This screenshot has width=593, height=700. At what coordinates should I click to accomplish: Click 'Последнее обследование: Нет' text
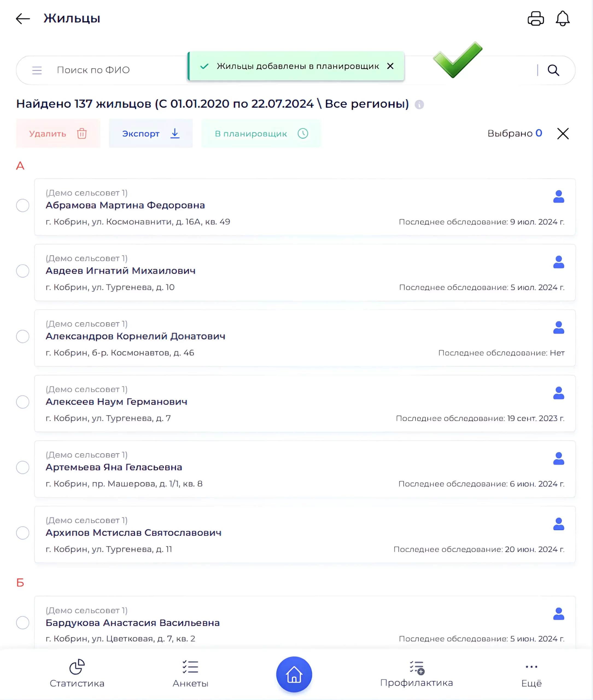[x=501, y=353]
